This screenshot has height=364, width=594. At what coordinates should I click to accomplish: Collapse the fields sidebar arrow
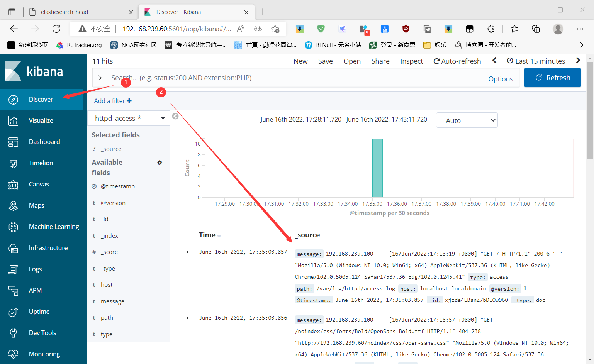pos(175,116)
